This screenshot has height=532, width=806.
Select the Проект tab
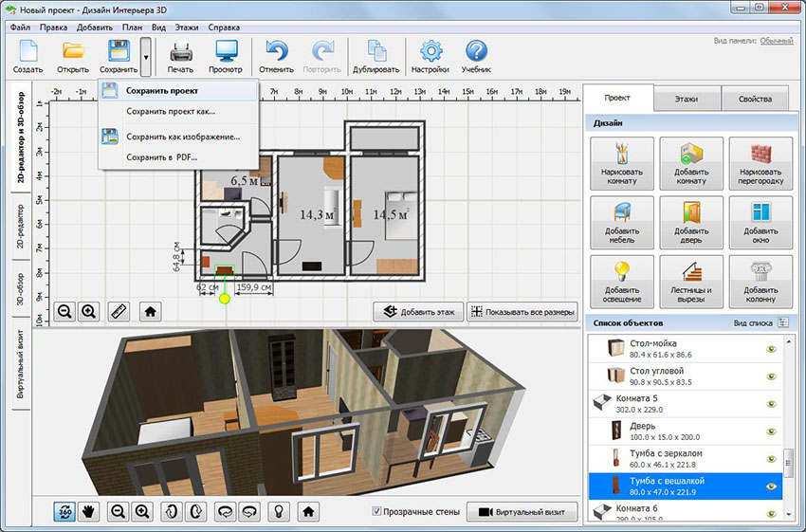click(x=618, y=98)
